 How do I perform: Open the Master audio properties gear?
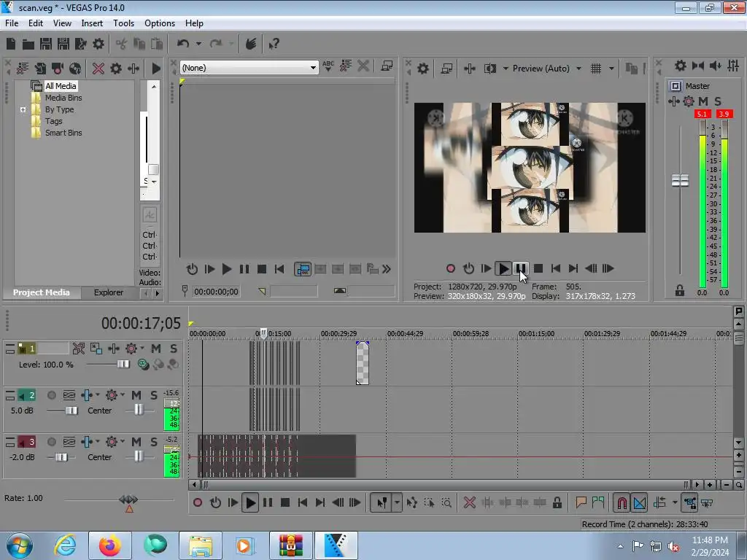[x=681, y=66]
